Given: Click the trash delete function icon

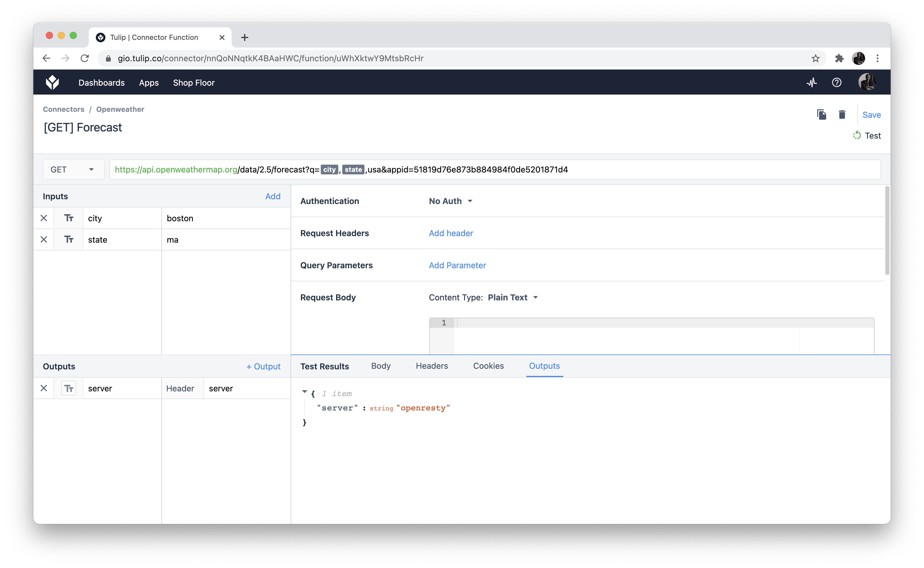Looking at the screenshot, I should 842,114.
